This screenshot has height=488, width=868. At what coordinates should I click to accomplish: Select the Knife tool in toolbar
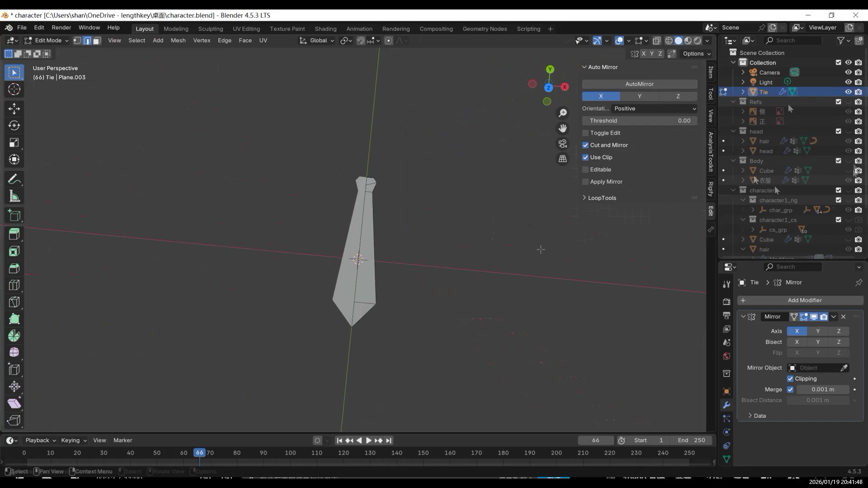pos(14,302)
